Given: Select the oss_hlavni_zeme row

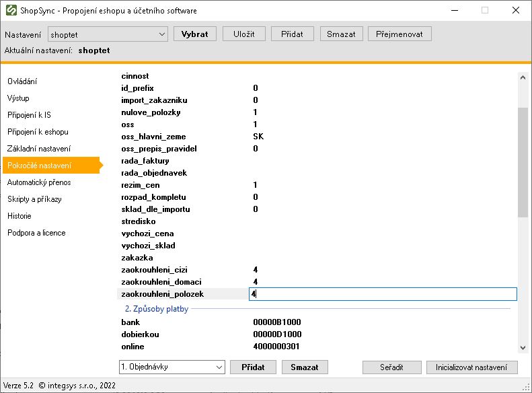Looking at the screenshot, I should point(317,137).
